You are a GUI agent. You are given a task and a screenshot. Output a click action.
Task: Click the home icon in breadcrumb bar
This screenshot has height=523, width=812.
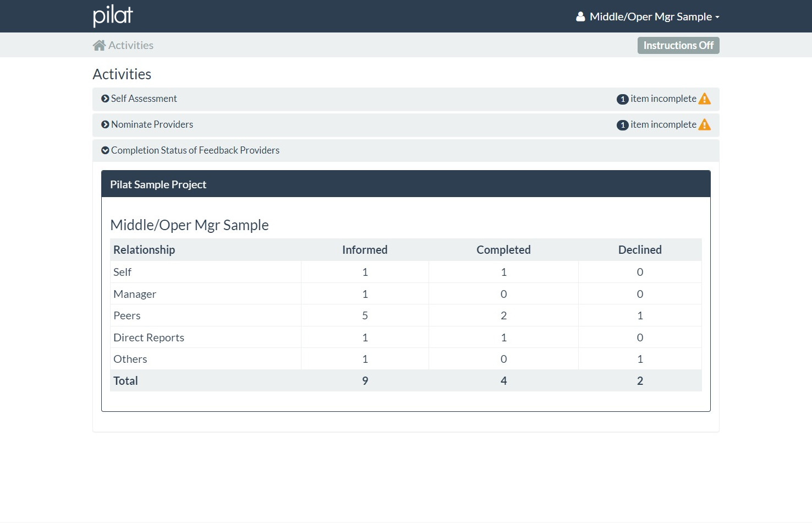click(x=99, y=45)
